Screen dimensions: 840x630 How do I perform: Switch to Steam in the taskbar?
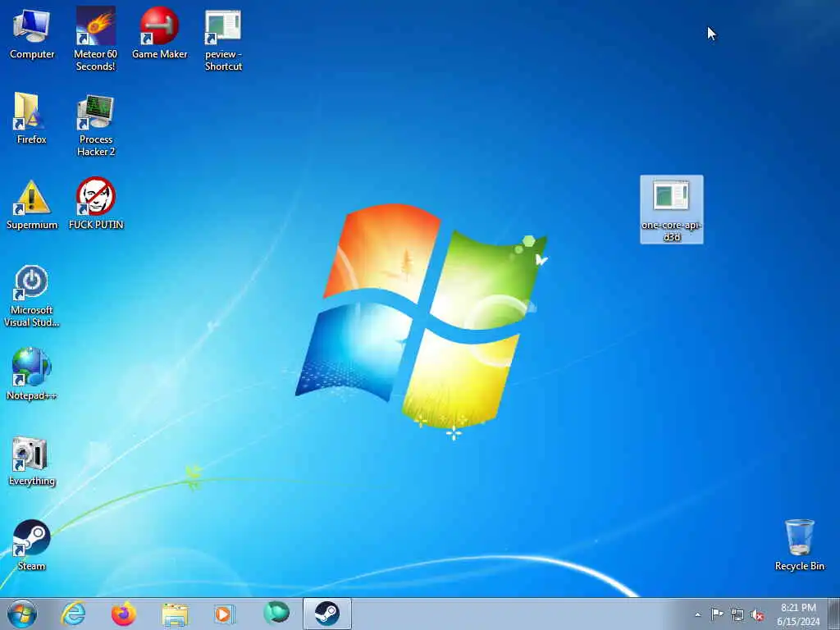tap(326, 614)
